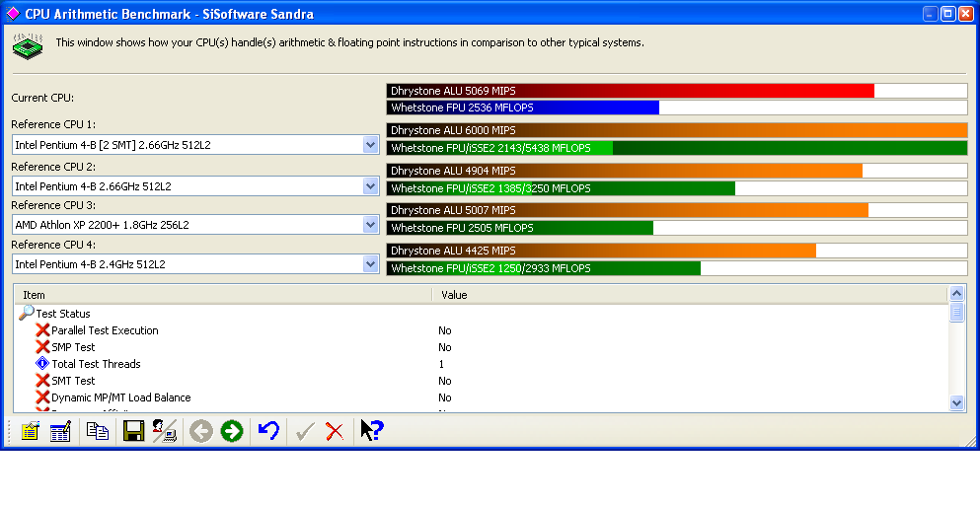Click the grey checkmark OK icon

coord(305,431)
